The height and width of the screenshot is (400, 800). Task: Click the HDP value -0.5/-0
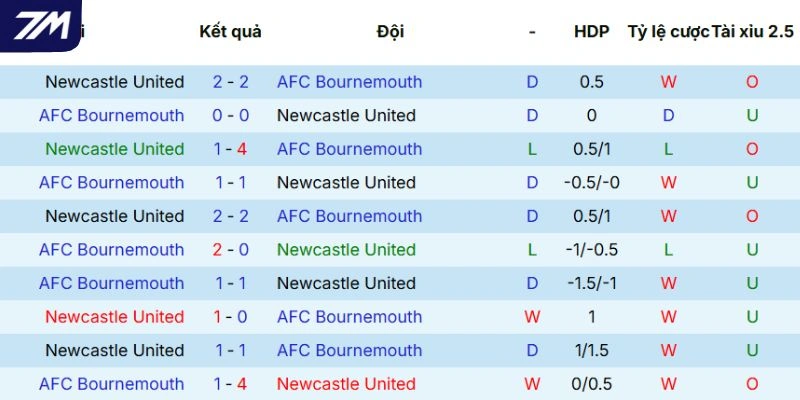[x=591, y=183]
